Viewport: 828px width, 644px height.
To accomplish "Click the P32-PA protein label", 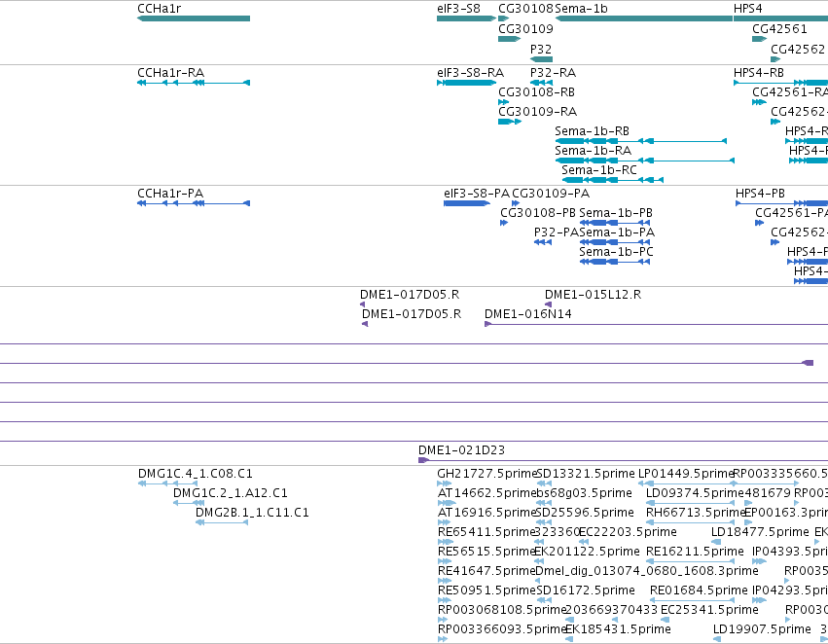I will 557,233.
